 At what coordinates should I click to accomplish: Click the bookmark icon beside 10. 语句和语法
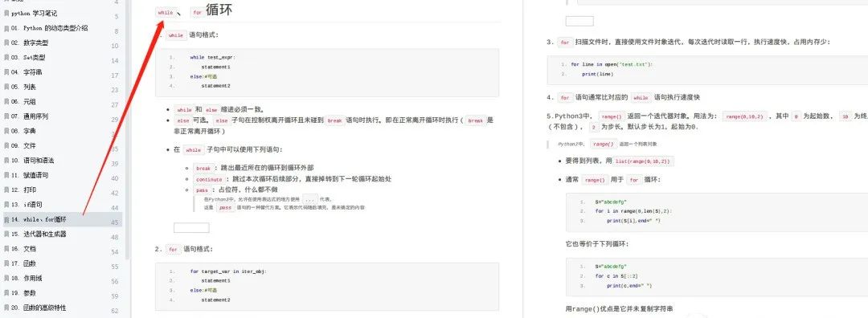coord(6,161)
